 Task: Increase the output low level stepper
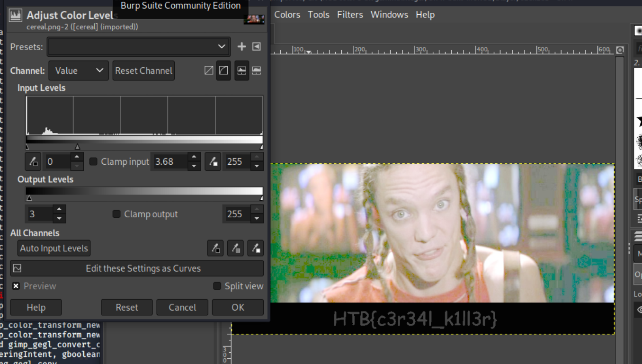59,209
